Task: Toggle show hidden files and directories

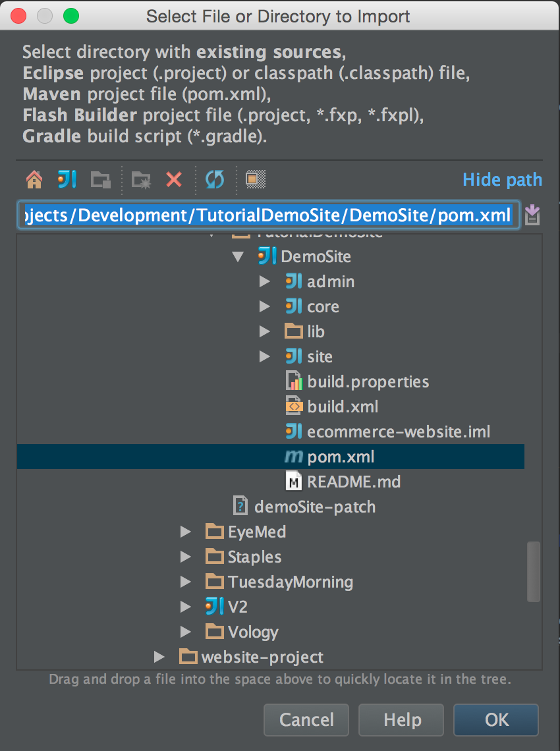Action: point(256,179)
